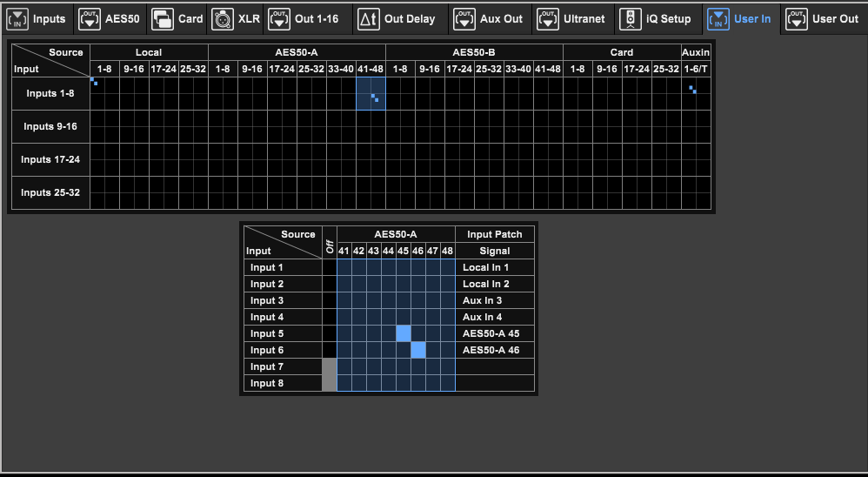Click the Inputs tab icon

(17, 19)
